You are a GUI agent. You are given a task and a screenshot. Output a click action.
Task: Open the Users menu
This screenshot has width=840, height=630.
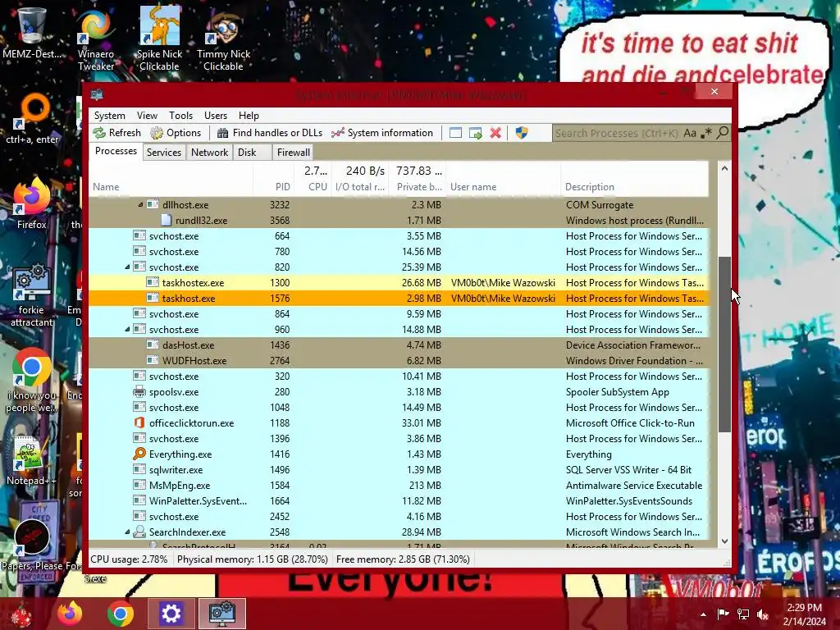(x=216, y=116)
